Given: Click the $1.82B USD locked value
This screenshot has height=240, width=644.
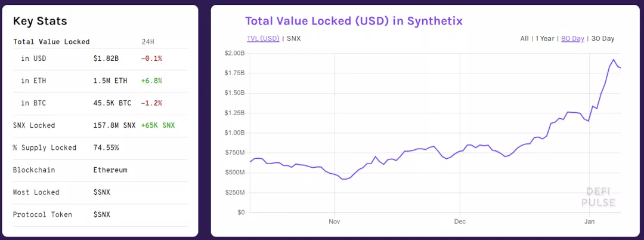Looking at the screenshot, I should [106, 59].
